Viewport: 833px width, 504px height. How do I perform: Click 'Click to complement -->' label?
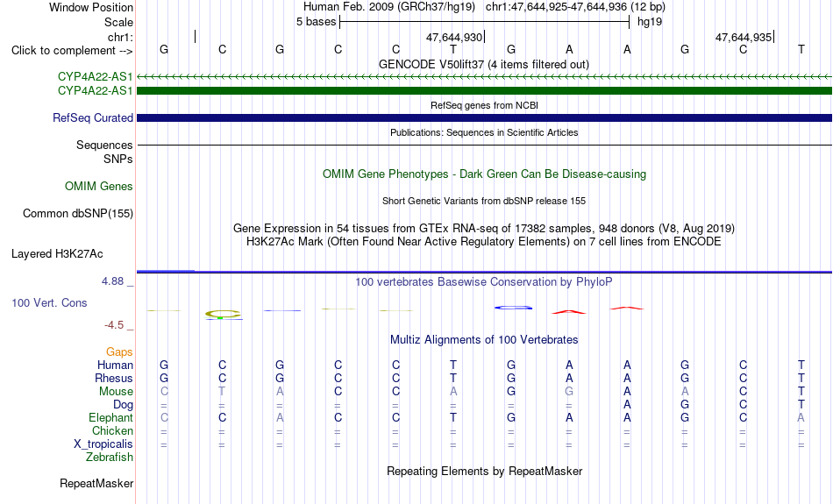click(72, 51)
